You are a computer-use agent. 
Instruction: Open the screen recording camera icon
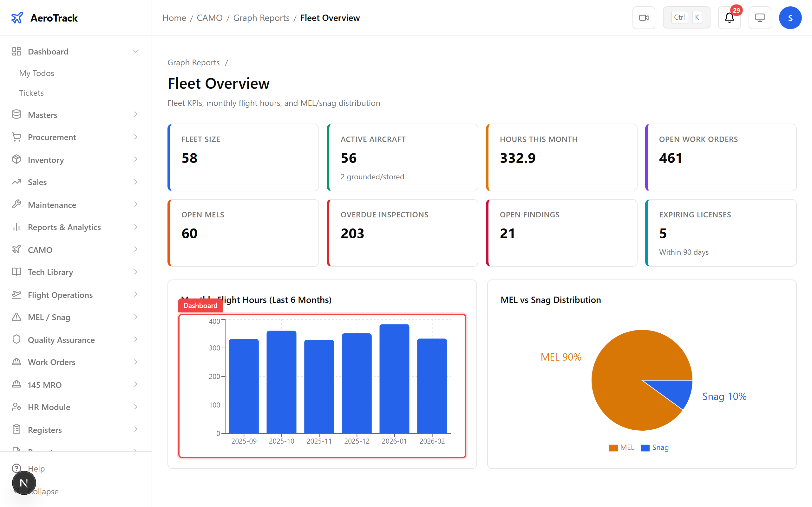pos(644,17)
